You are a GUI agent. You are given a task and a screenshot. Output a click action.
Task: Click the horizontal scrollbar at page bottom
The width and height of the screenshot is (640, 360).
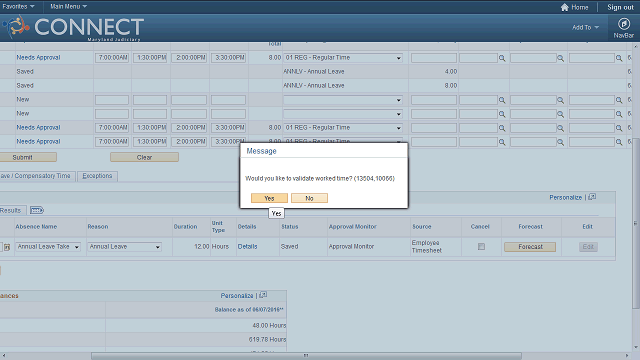[x=306, y=356]
